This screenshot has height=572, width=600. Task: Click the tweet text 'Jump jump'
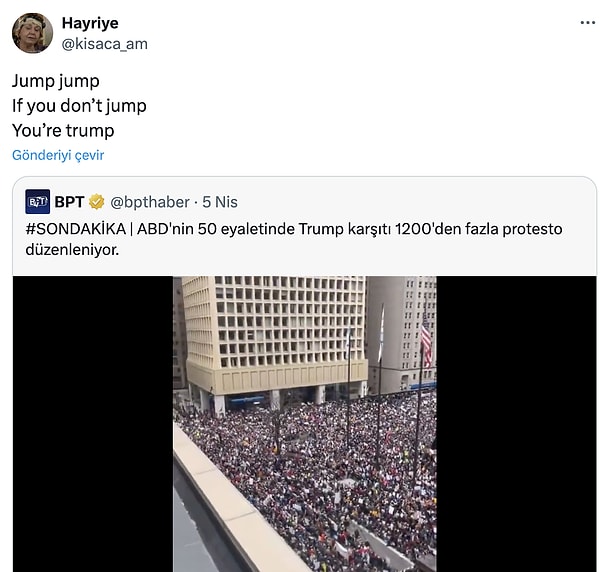point(56,81)
